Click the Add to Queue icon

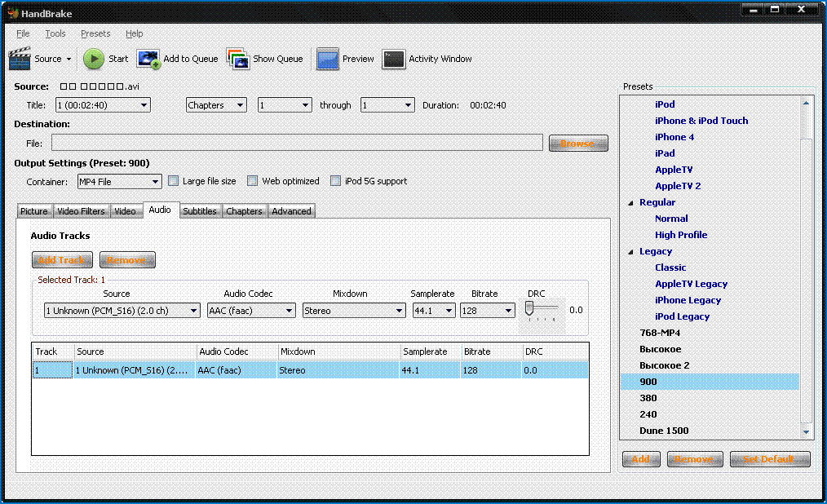tap(148, 59)
